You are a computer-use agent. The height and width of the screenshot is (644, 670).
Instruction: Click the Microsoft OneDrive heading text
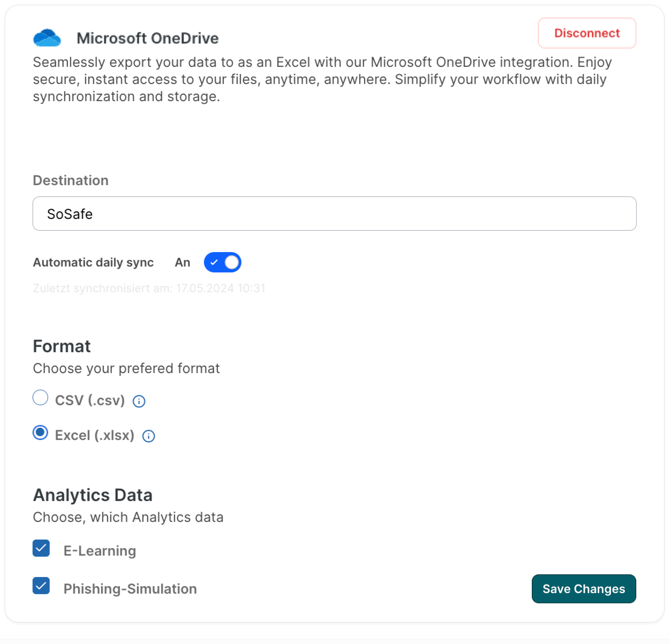[x=148, y=38]
